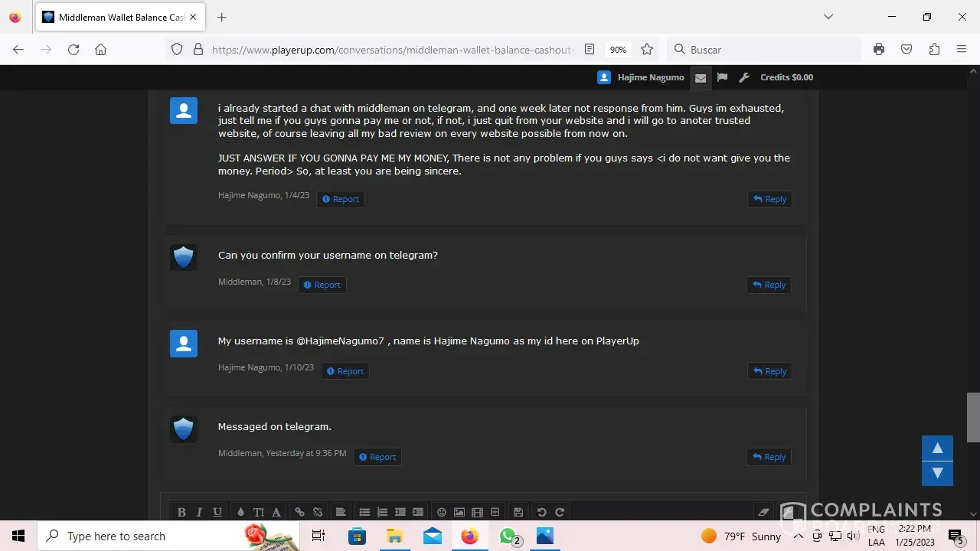The height and width of the screenshot is (551, 980).
Task: Toggle bold formatting in the editor
Action: pyautogui.click(x=181, y=512)
